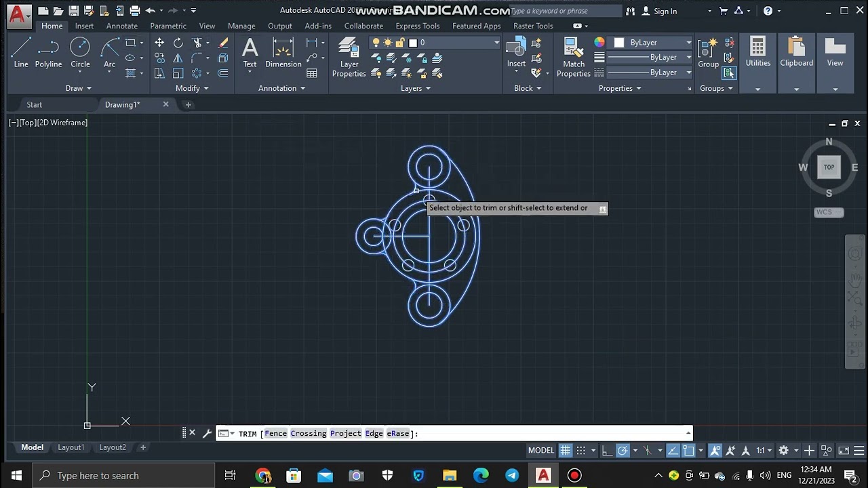Select the Scale tool icon
Image resolution: width=868 pixels, height=488 pixels.
pyautogui.click(x=178, y=73)
